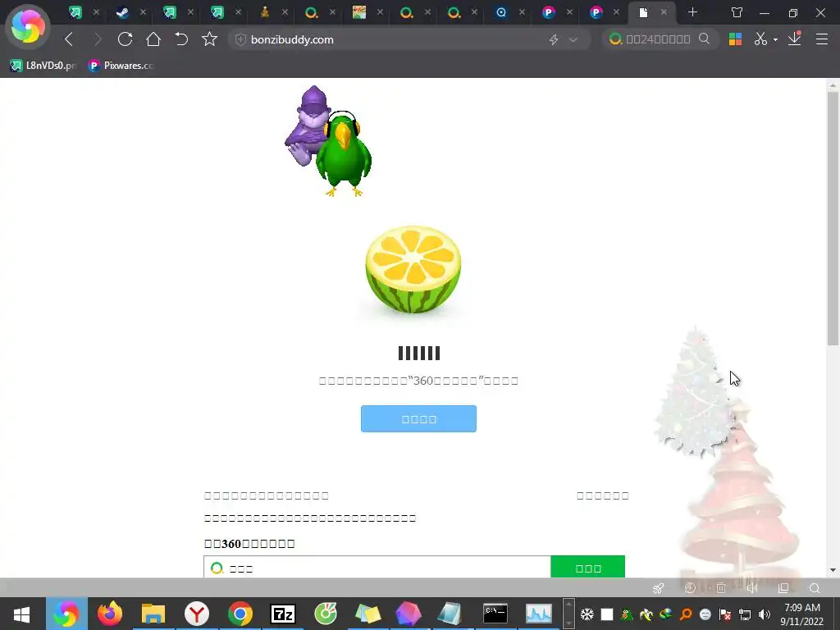
Task: Click the window layout icon in status bar
Action: [783, 588]
